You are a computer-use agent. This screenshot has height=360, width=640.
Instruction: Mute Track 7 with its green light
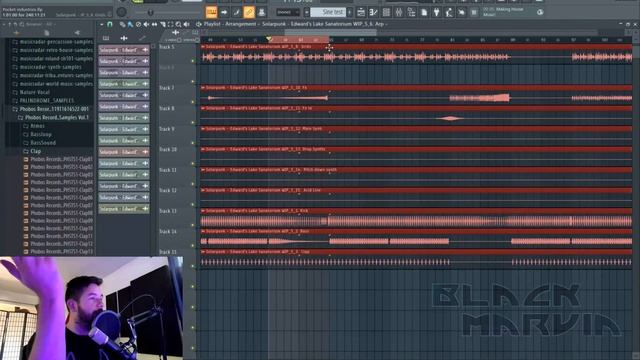pos(193,102)
